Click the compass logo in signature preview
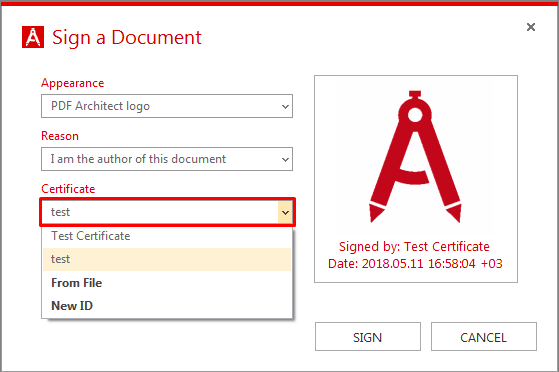The image size is (559, 372). [x=415, y=157]
